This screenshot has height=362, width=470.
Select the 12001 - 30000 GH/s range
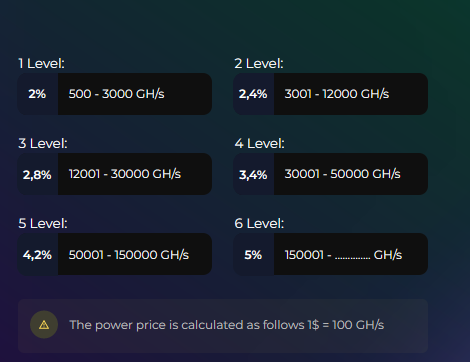(x=125, y=174)
